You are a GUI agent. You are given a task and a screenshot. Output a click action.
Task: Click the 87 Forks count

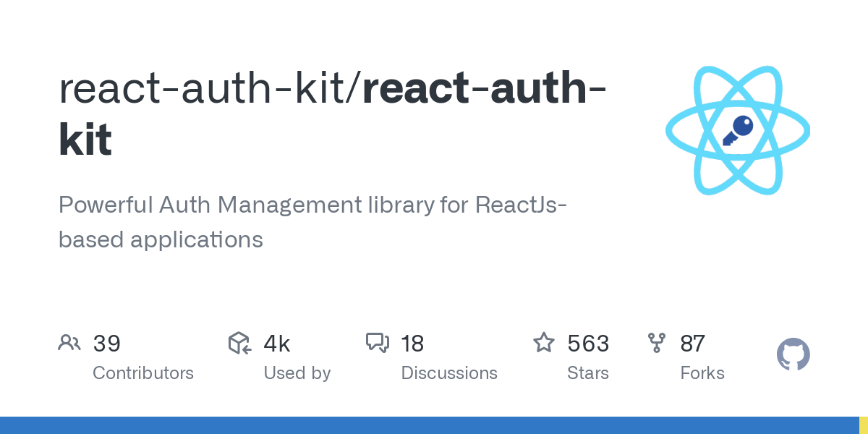[x=692, y=343]
